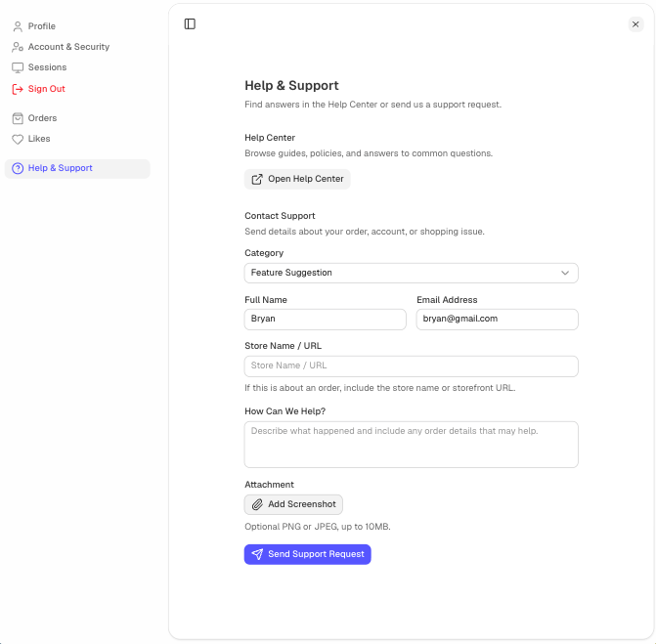Focus the Full Name field
Viewport: 656px width, 644px height.
[326, 320]
